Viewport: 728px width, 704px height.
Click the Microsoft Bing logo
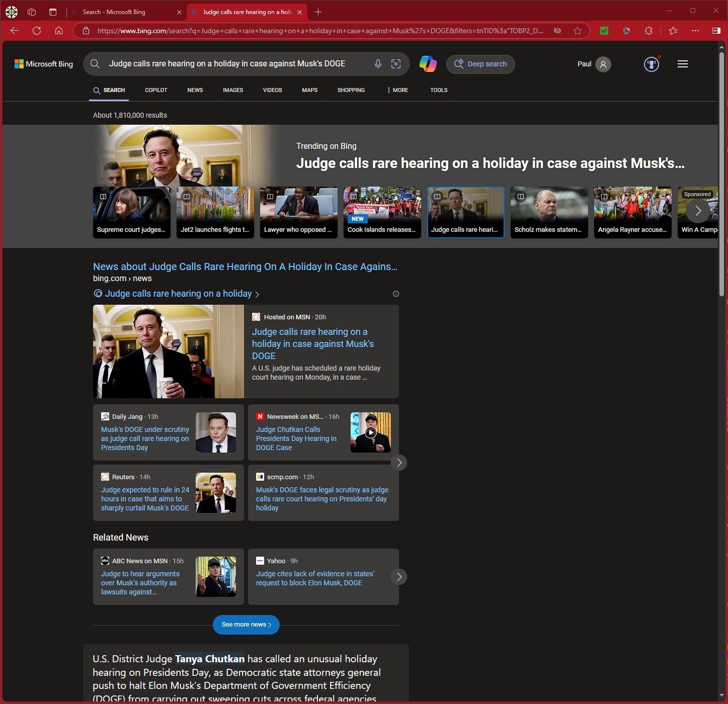pos(44,64)
